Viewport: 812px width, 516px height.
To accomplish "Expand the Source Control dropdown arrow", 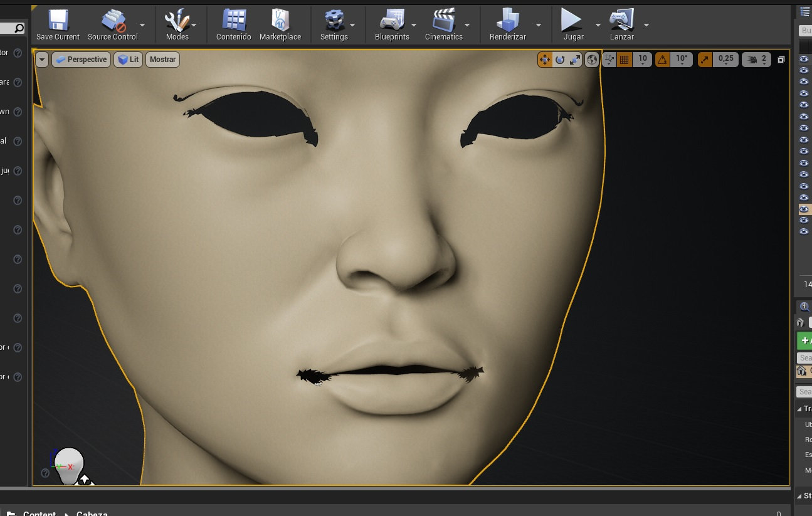I will [x=142, y=25].
